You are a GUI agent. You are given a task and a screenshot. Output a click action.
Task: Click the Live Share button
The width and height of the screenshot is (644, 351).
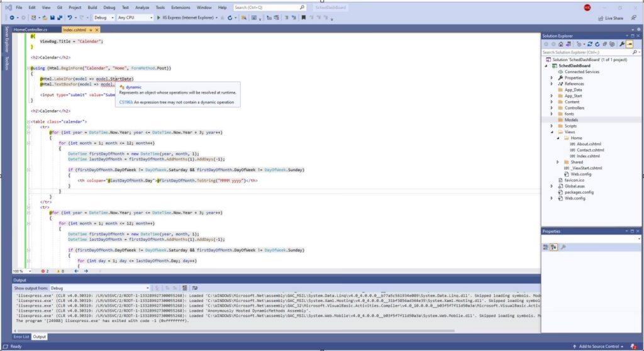point(611,18)
